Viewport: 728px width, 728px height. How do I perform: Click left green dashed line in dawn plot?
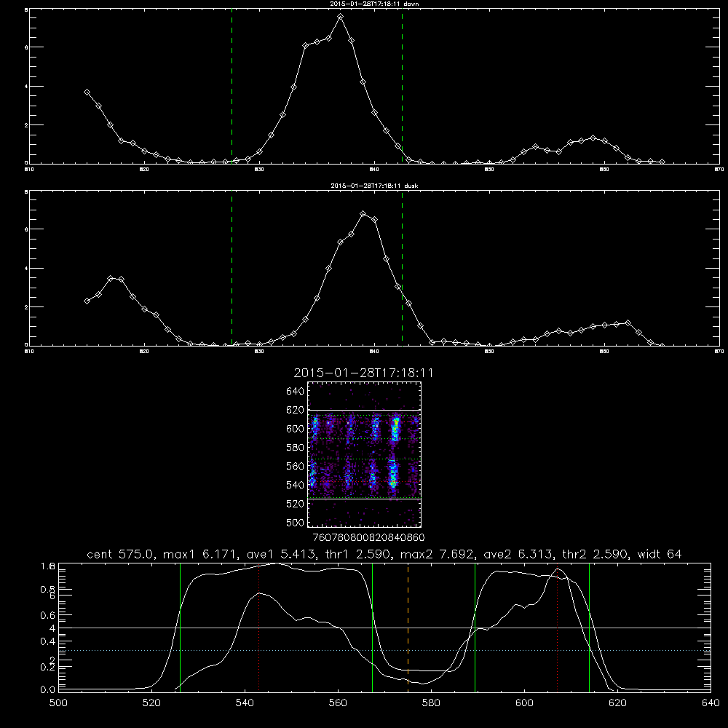point(232,86)
